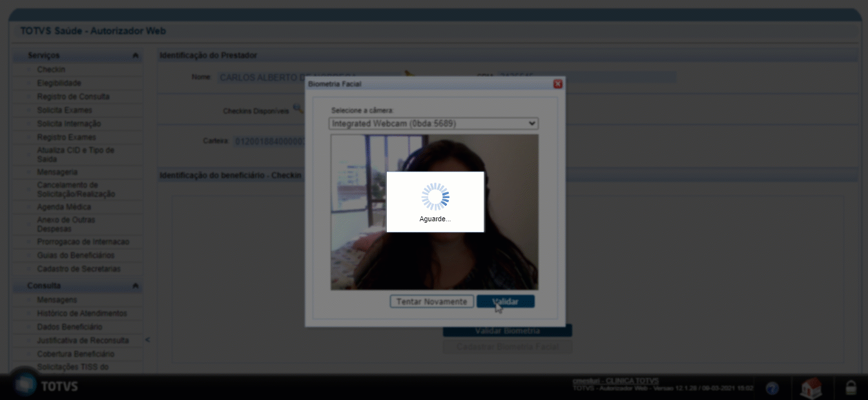
Task: Open Elegibilidade in the sidebar
Action: [59, 83]
